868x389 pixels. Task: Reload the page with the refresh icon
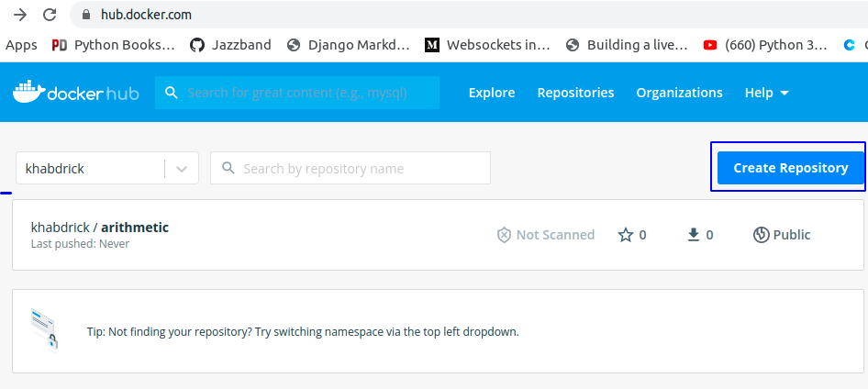pos(50,15)
